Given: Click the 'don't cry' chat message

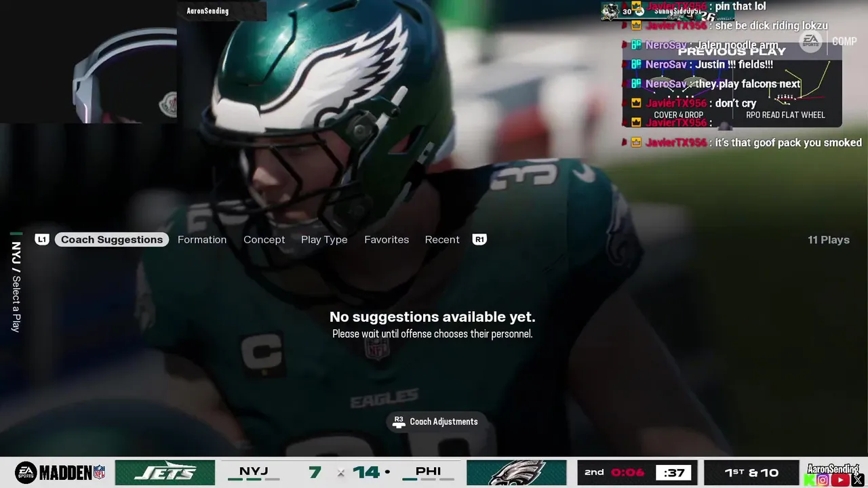Looking at the screenshot, I should click(x=736, y=103).
